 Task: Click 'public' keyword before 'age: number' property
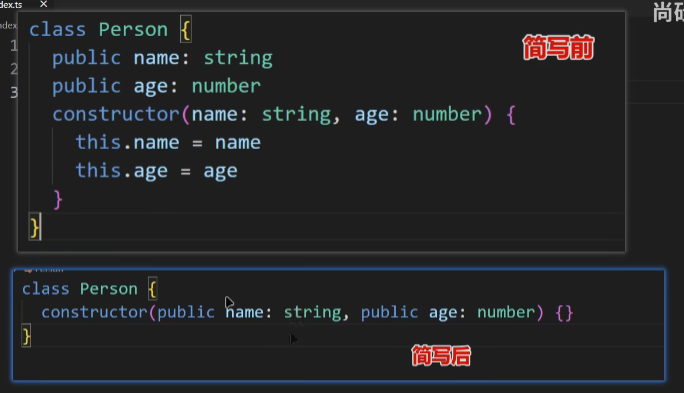[x=86, y=86]
